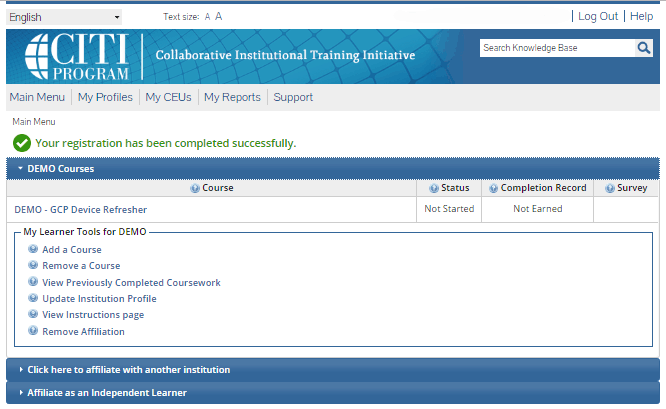Viewport: 666px width, 409px height.
Task: Open the Main Menu tab
Action: 37,97
